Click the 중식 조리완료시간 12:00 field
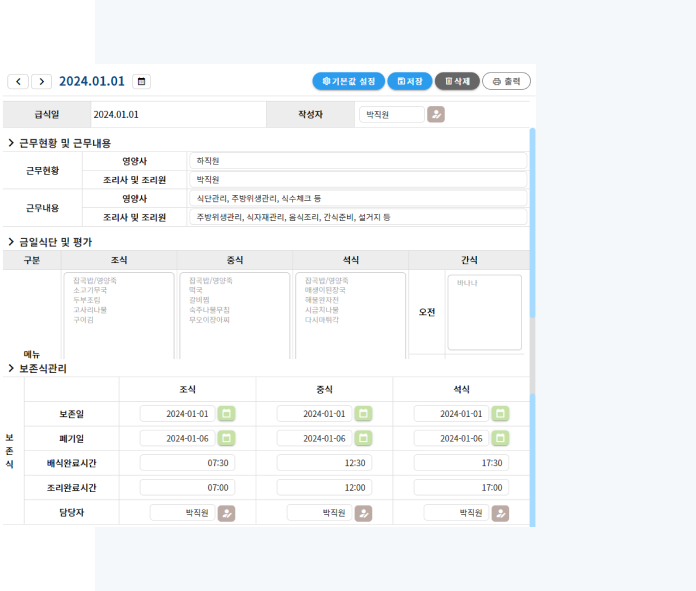The width and height of the screenshot is (696, 591). pos(324,488)
